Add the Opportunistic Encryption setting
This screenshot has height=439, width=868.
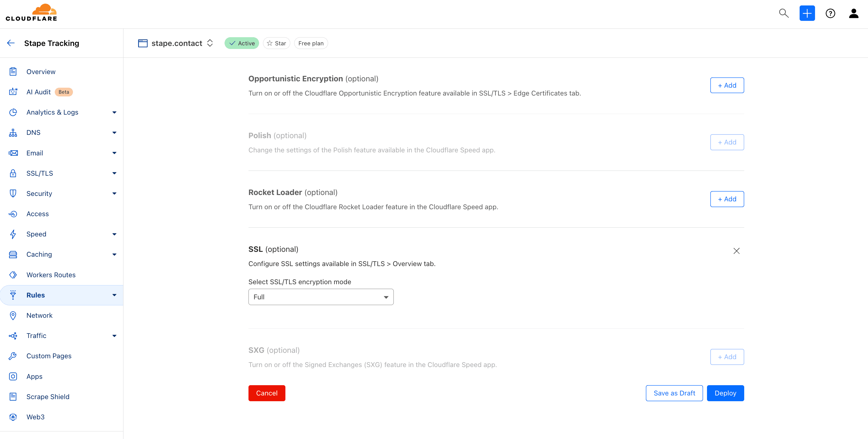727,85
